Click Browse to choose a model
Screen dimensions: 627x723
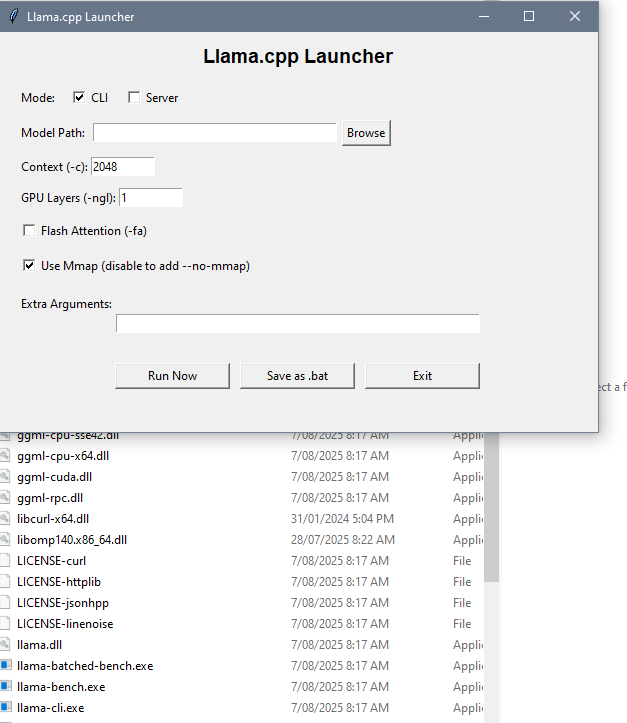(x=366, y=133)
